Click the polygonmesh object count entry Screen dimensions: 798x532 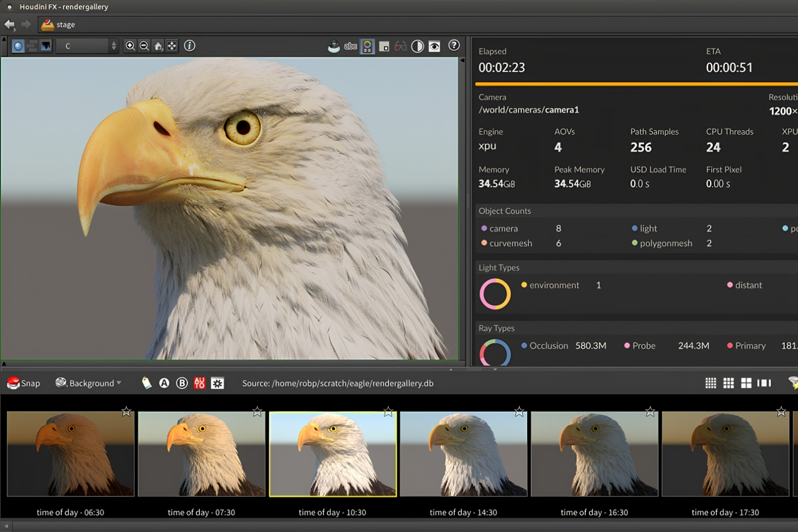(x=672, y=243)
